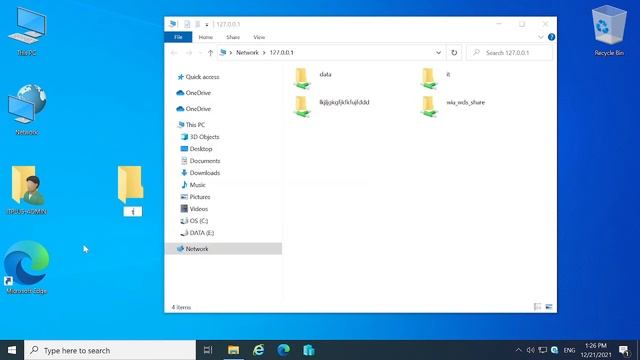Click the New folder quick access icon
The image size is (640, 360).
pos(198,24)
